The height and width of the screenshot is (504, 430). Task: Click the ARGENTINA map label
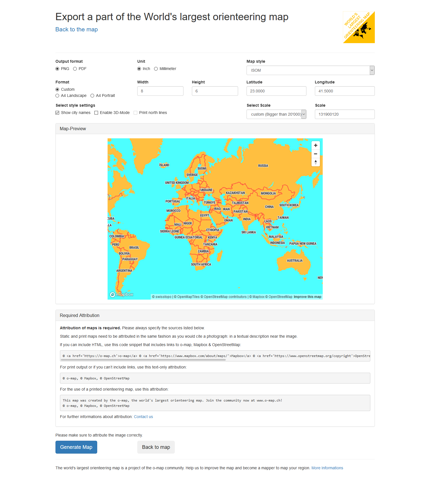[x=124, y=271]
